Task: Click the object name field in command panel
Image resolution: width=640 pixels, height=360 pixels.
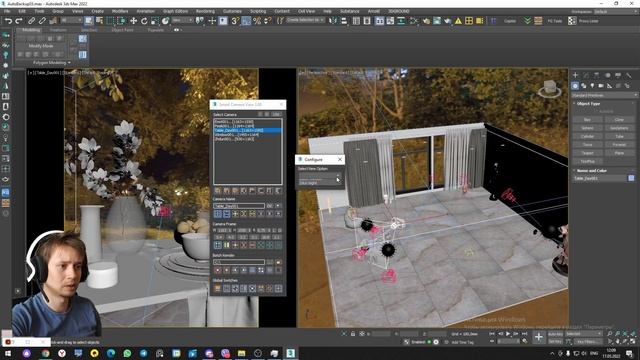Action: coord(600,178)
